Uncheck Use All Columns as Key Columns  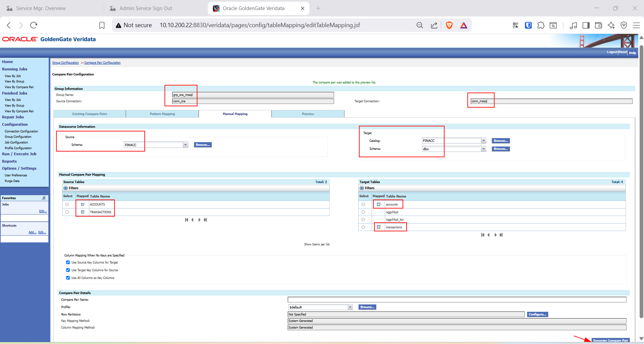coord(68,278)
